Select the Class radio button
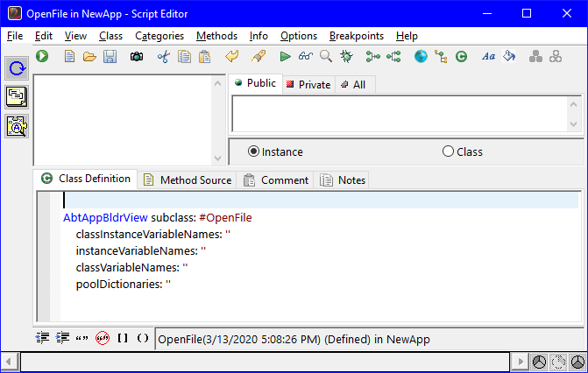The width and height of the screenshot is (588, 373). point(448,151)
